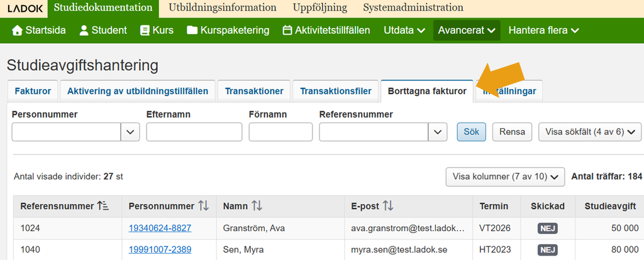The image size is (644, 260).
Task: Focus the Förnamn input field
Action: click(280, 132)
